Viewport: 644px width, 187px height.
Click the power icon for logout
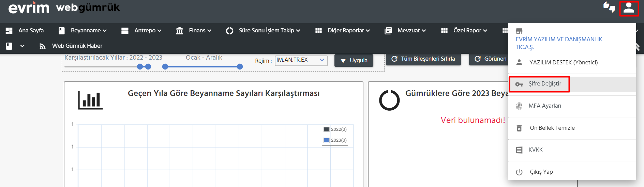[519, 172]
